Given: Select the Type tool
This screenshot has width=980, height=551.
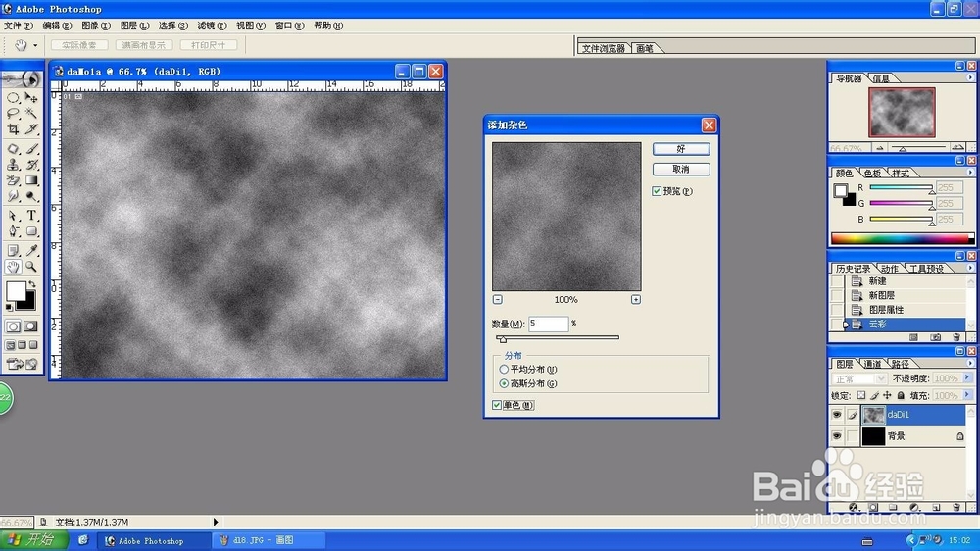Looking at the screenshot, I should [x=31, y=215].
